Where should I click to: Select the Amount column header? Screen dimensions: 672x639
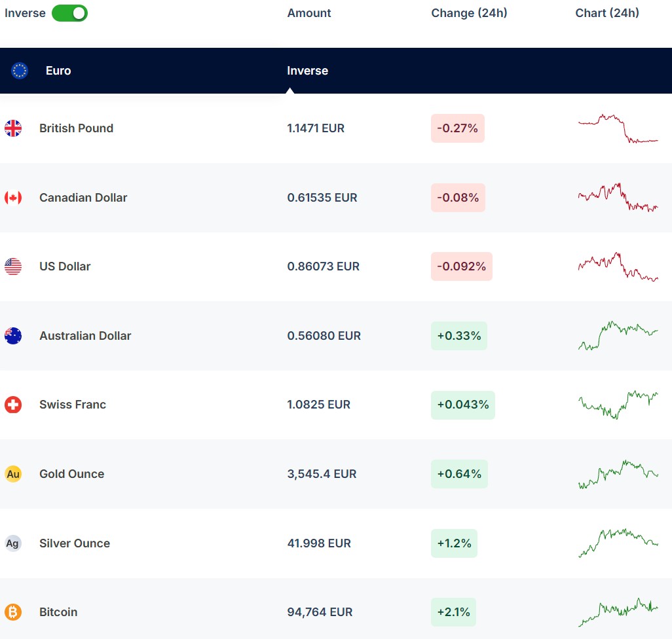click(309, 13)
